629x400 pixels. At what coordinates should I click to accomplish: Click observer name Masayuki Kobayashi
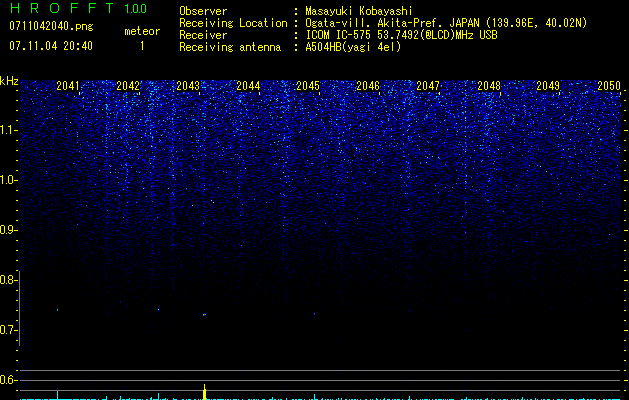[x=359, y=11]
